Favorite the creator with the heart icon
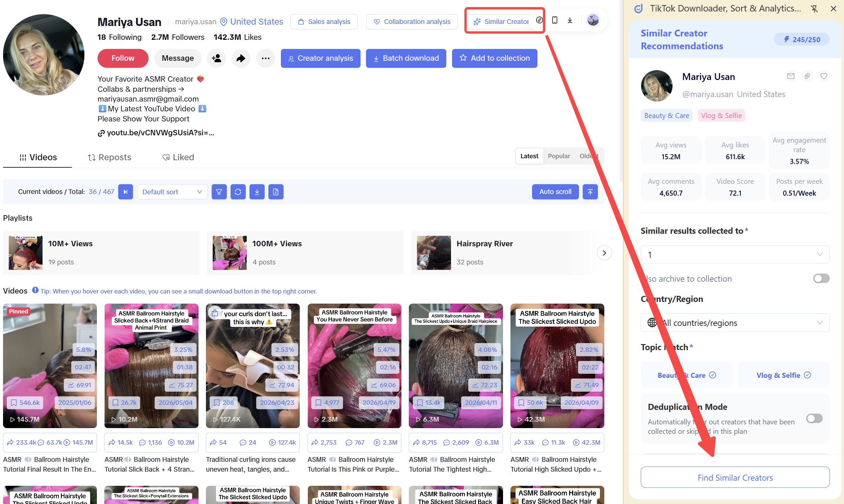 point(824,76)
